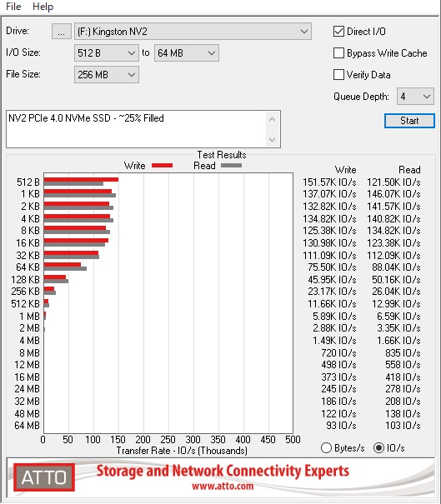
Task: Enable Bypass Write Cache checkbox
Action: [338, 53]
